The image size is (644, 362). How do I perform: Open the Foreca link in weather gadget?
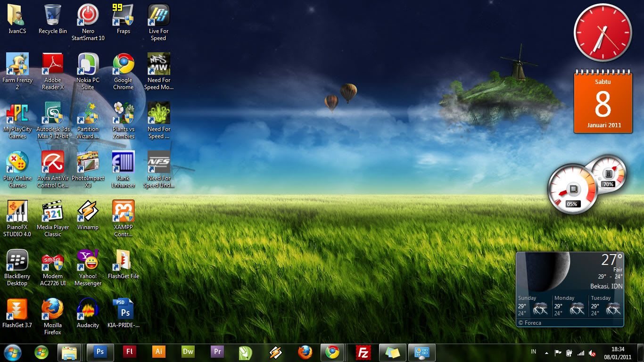click(x=529, y=323)
